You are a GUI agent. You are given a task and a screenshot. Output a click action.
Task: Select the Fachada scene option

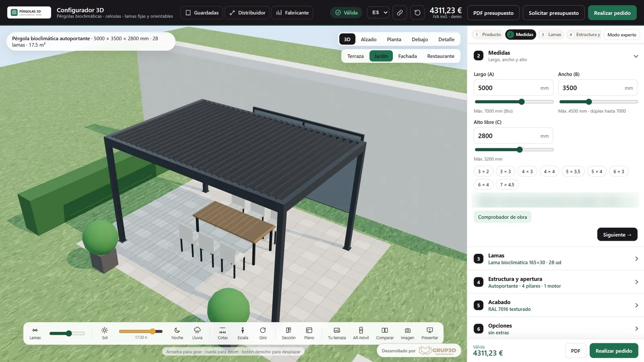407,56
